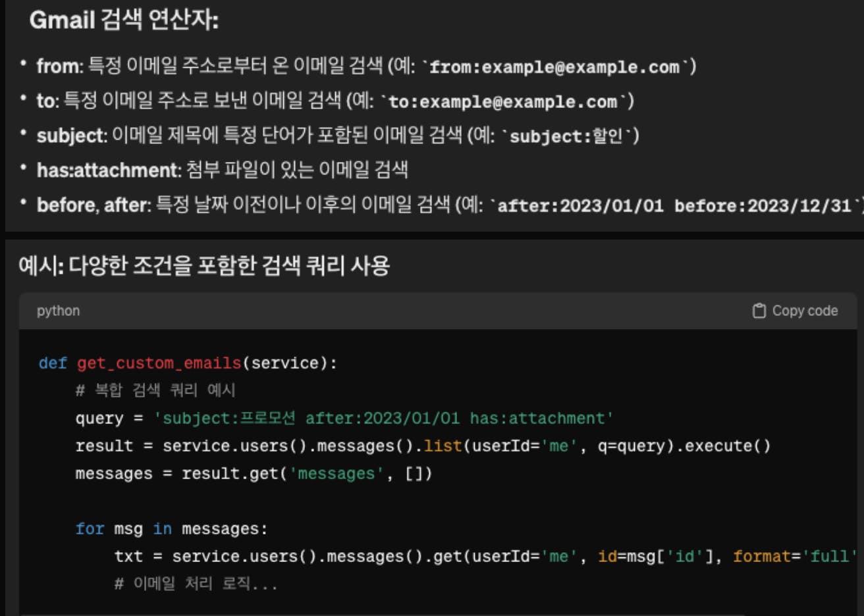The width and height of the screenshot is (864, 616).
Task: Click inline code 'after:2023/01/01 before:2023/12/31'
Action: 675,206
